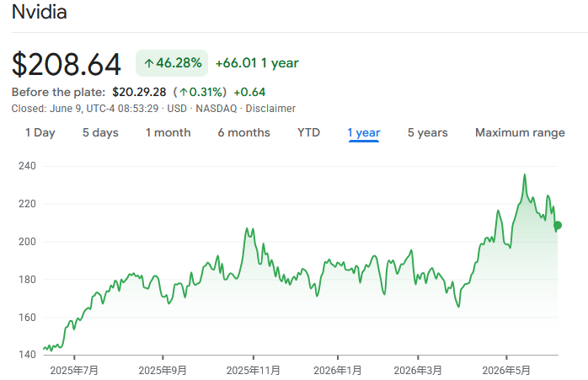
Task: Click the 2025年11月 axis label
Action: [x=254, y=371]
